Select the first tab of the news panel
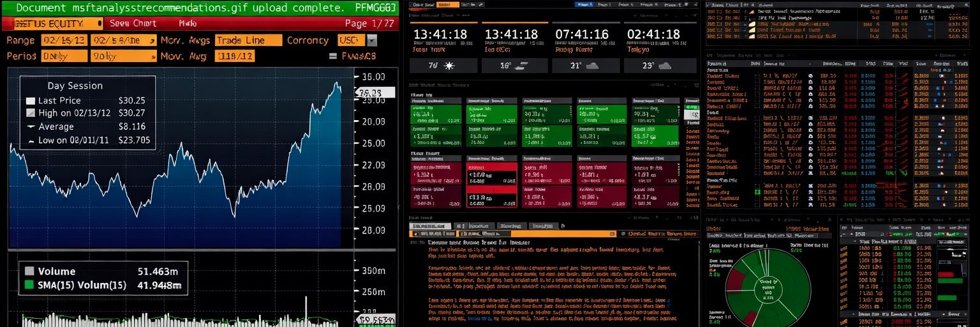 click(430, 226)
